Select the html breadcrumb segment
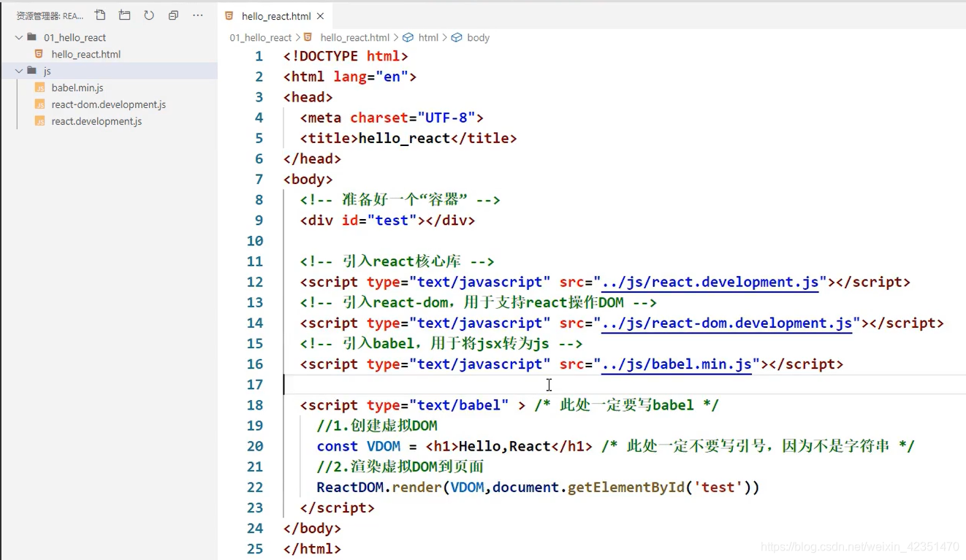Viewport: 966px width, 560px height. pyautogui.click(x=429, y=37)
